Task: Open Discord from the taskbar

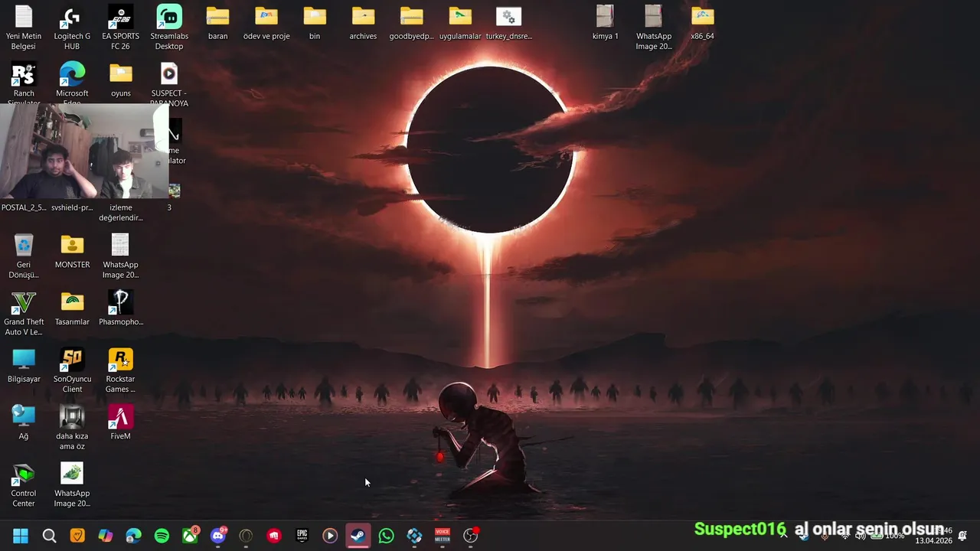Action: [x=218, y=536]
